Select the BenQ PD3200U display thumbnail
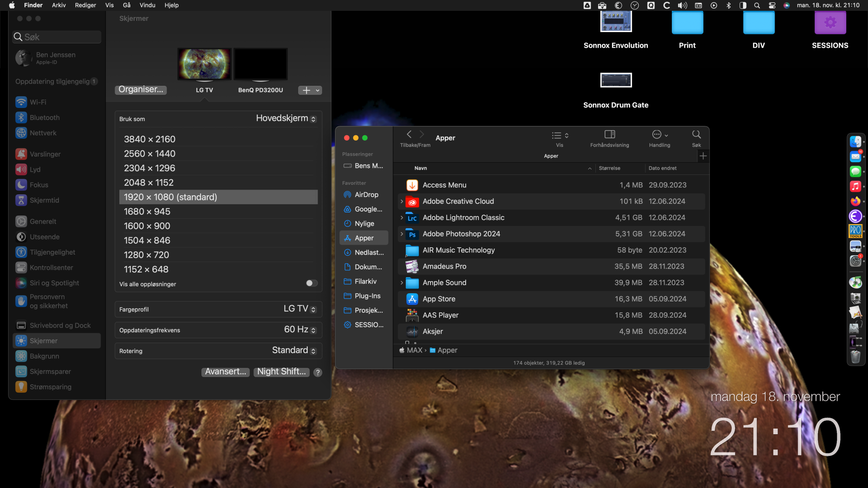This screenshot has height=488, width=868. [x=260, y=65]
